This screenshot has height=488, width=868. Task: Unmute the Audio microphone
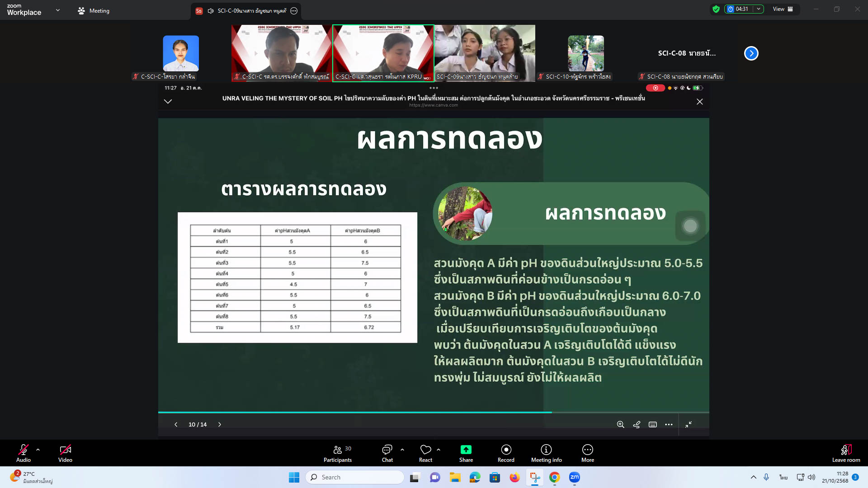click(x=24, y=450)
